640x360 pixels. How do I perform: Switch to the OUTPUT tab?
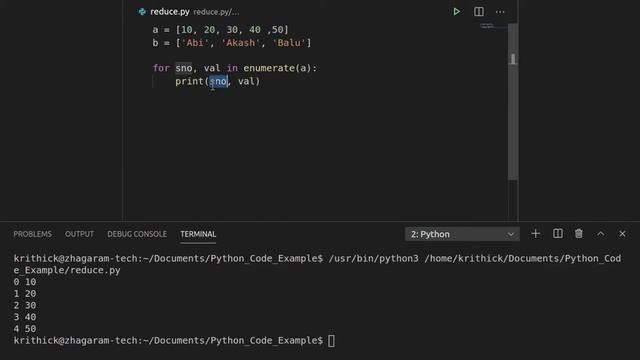tap(79, 234)
